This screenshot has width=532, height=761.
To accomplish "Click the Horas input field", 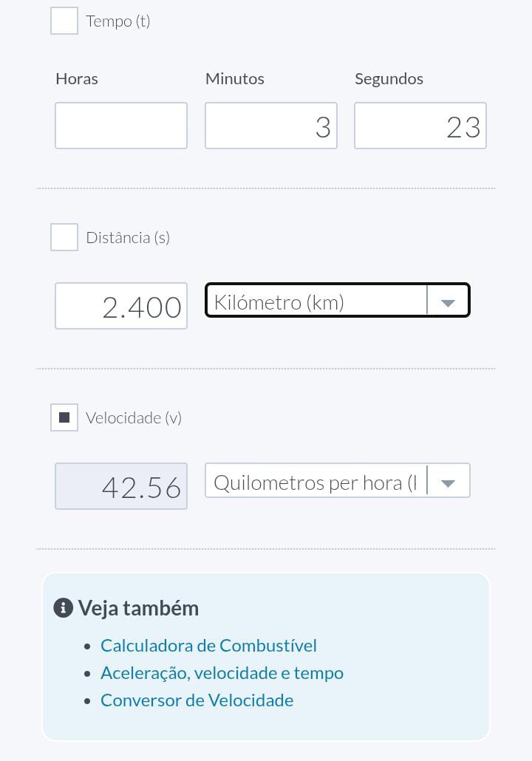I will tap(121, 126).
